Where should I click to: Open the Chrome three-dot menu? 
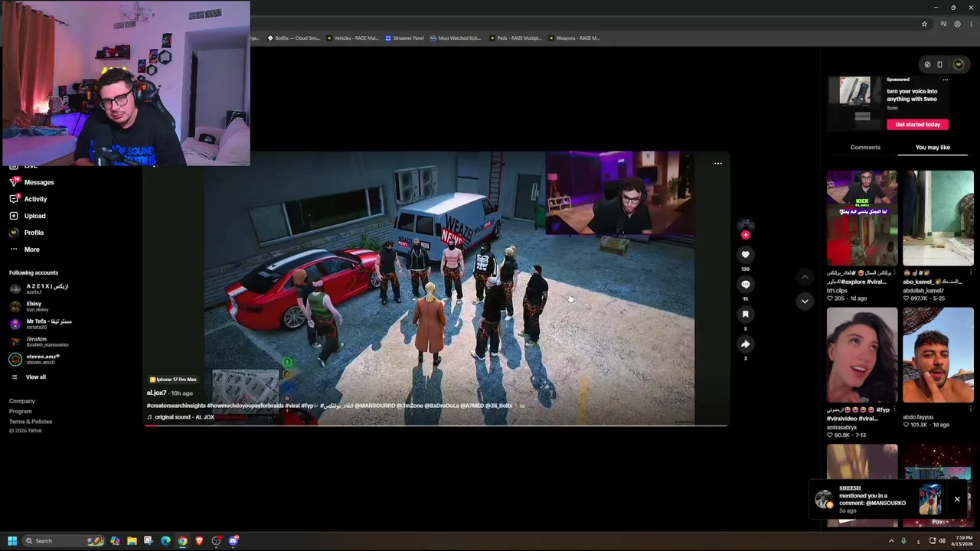(971, 24)
